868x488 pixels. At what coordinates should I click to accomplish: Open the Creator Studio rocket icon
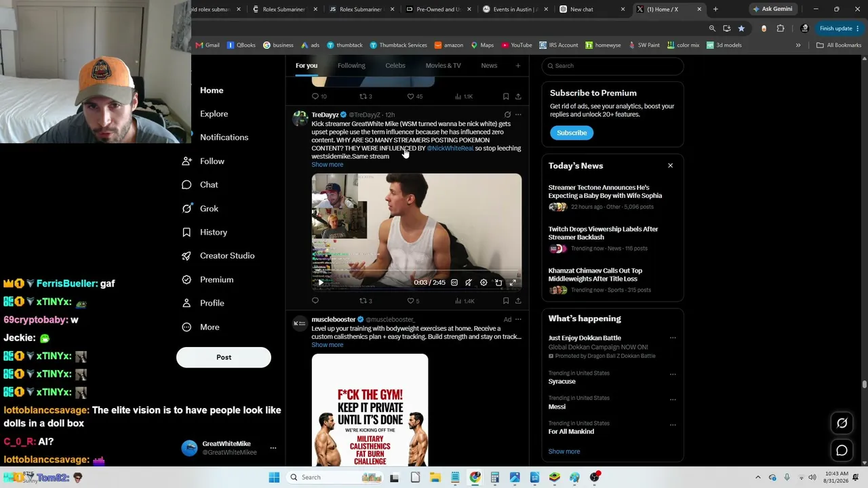point(186,256)
